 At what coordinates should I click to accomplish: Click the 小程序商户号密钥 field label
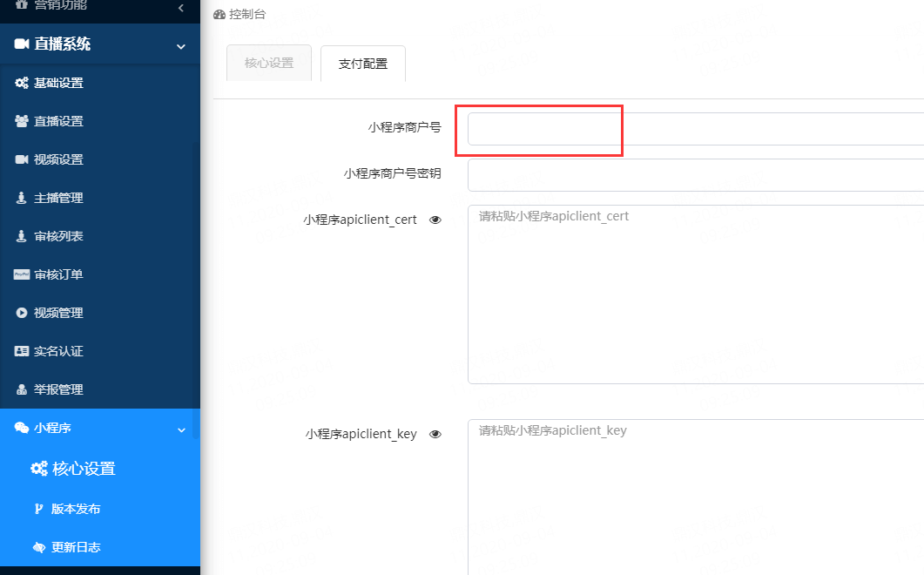pyautogui.click(x=393, y=173)
